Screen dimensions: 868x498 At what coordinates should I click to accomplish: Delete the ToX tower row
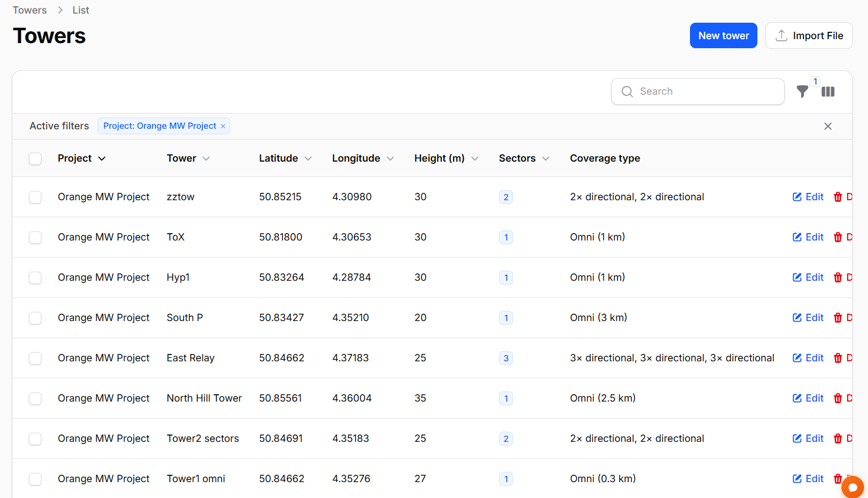842,237
